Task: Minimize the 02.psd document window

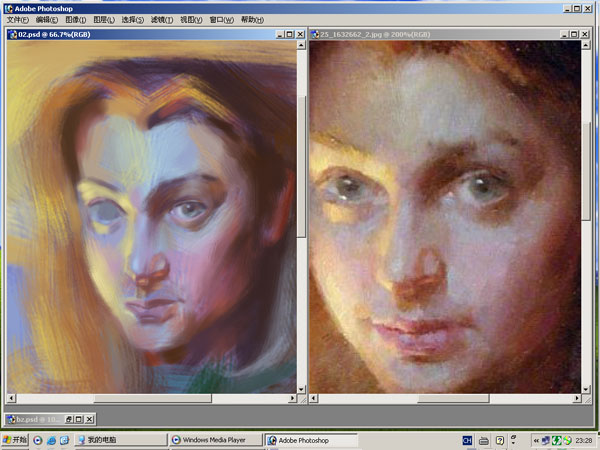Action: [280, 34]
